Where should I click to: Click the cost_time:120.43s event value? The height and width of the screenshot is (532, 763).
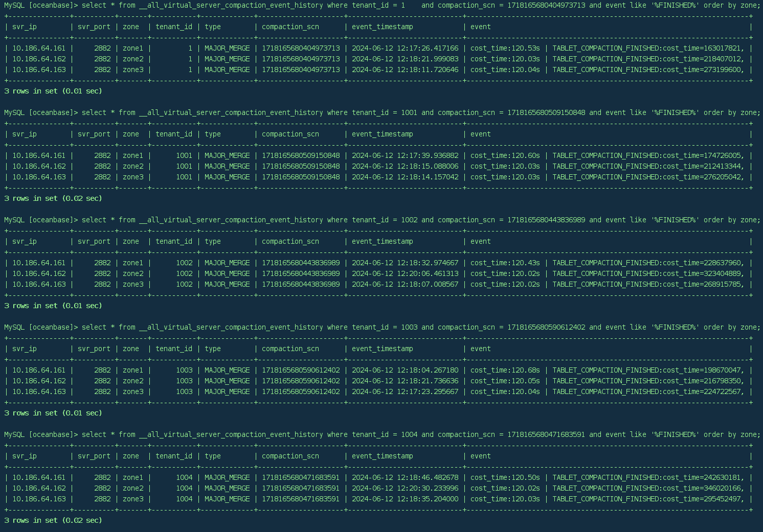505,263
